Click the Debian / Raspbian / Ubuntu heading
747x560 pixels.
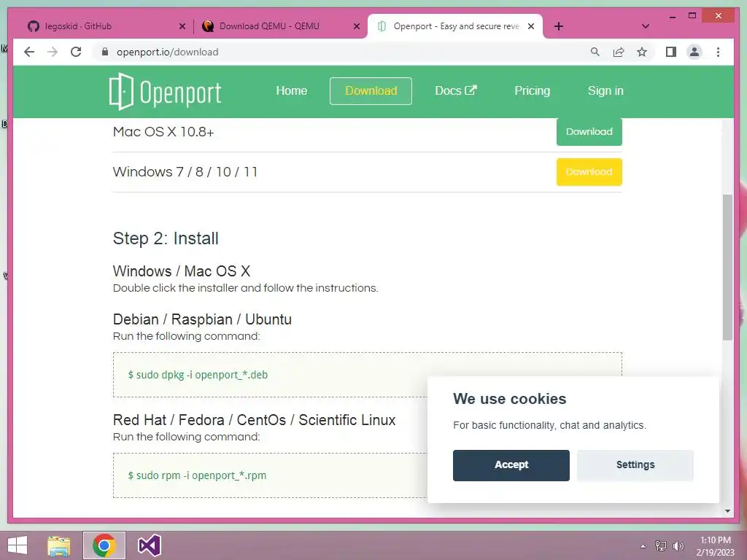coord(202,319)
